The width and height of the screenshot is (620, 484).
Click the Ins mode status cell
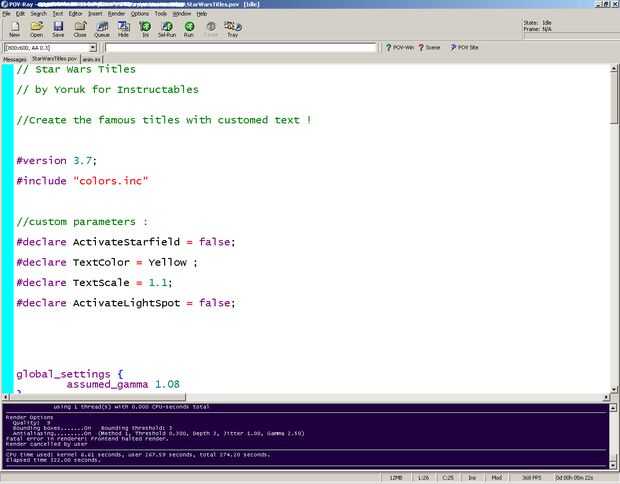click(x=472, y=478)
